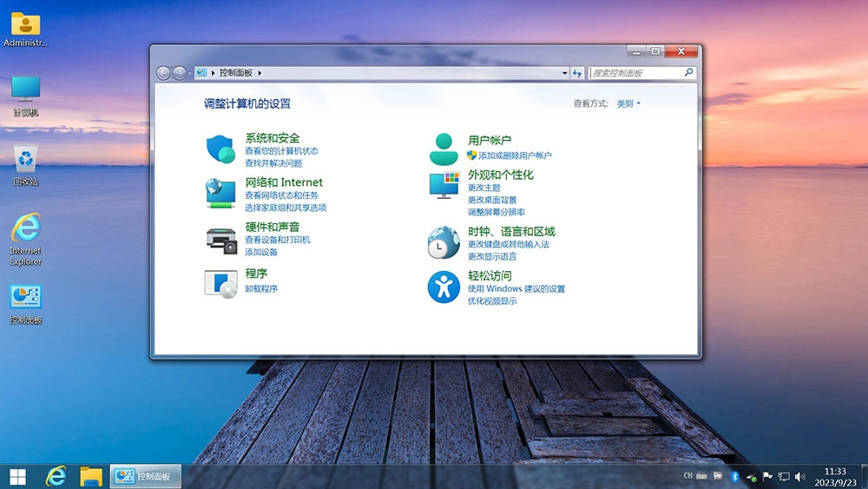Open the 程序 heading link
The height and width of the screenshot is (489, 868).
pos(256,274)
